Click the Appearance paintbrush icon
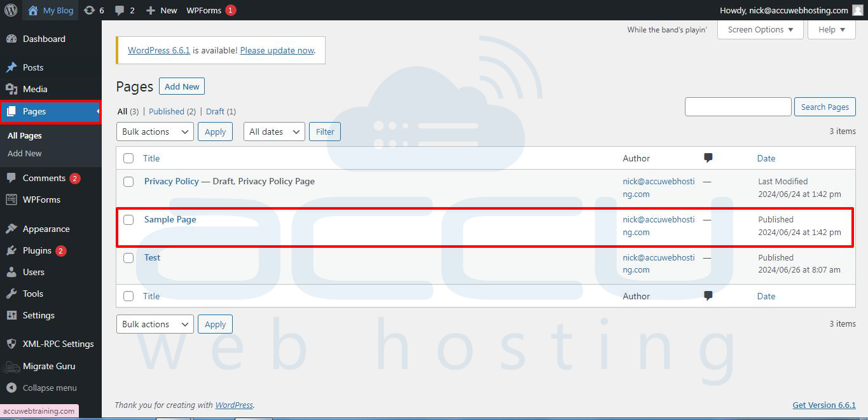This screenshot has height=420, width=868. point(11,229)
